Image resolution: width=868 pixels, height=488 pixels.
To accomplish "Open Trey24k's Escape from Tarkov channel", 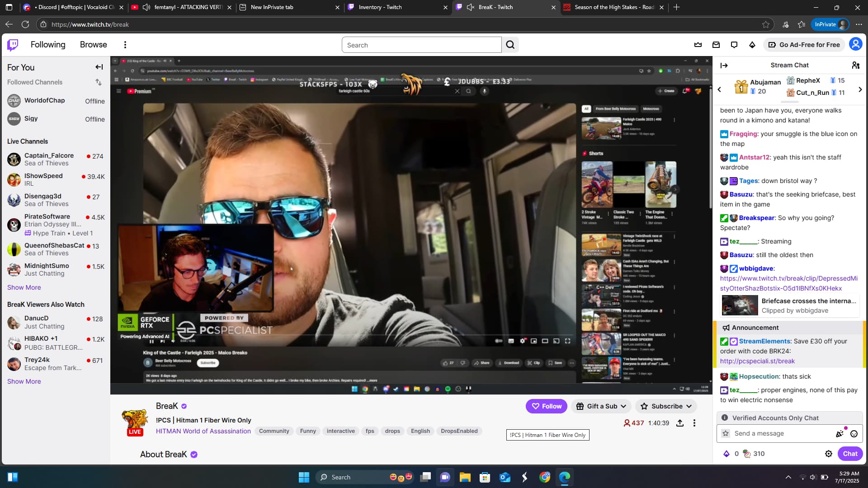I will [x=56, y=364].
